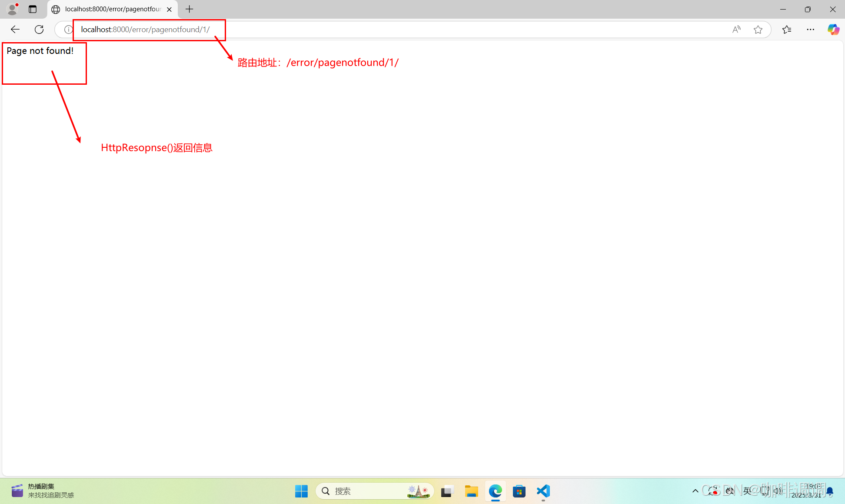Reload the current page
The image size is (845, 504).
click(x=39, y=30)
